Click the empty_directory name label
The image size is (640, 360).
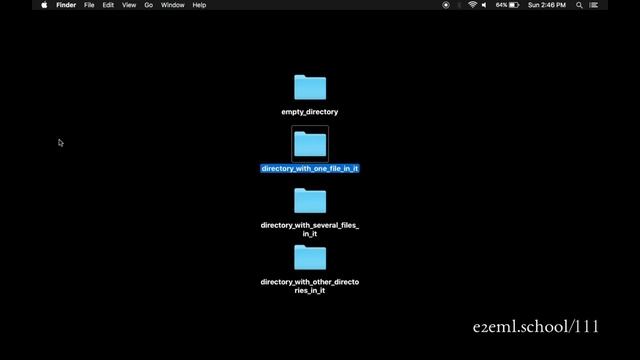point(310,112)
